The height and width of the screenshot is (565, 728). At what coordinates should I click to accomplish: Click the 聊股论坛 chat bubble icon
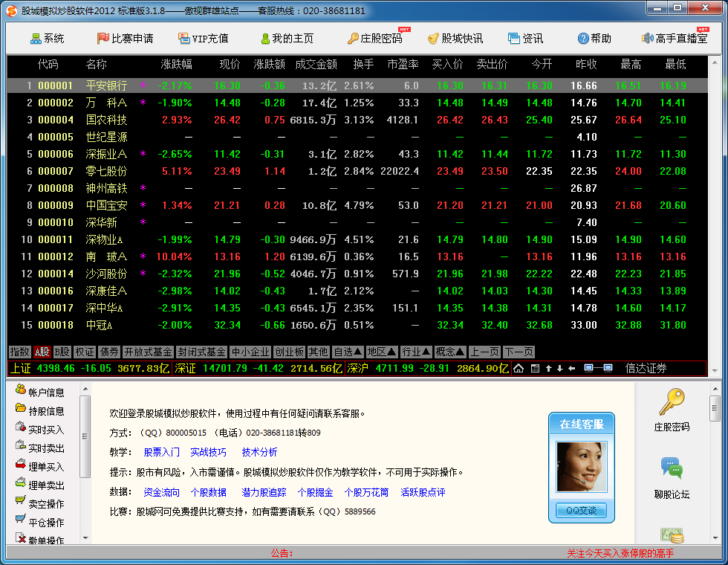click(672, 469)
